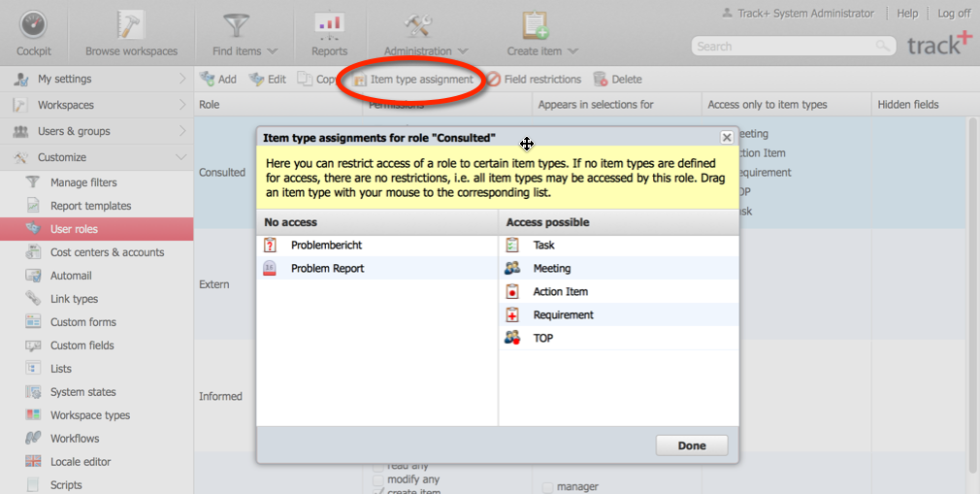980x494 pixels.
Task: Click into the Search input field
Action: 786,46
